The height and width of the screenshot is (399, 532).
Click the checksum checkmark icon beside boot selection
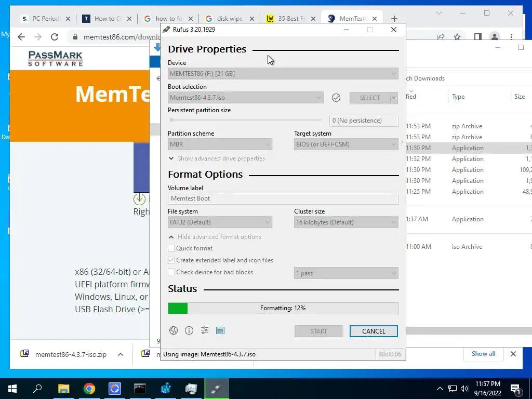click(x=336, y=98)
